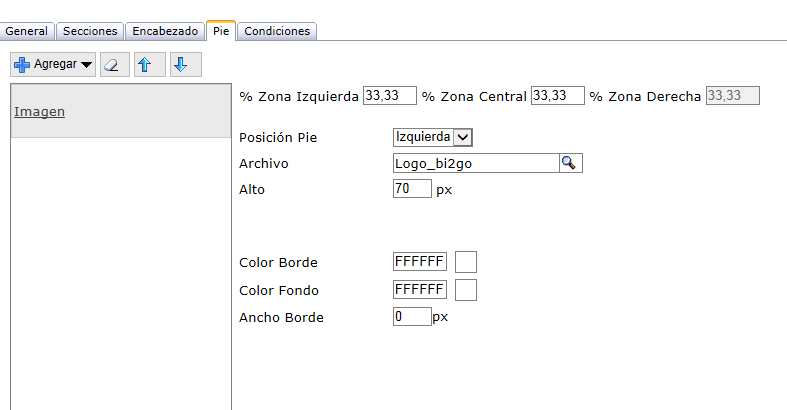
Task: Click the Color Borde hex field
Action: [x=419, y=262]
